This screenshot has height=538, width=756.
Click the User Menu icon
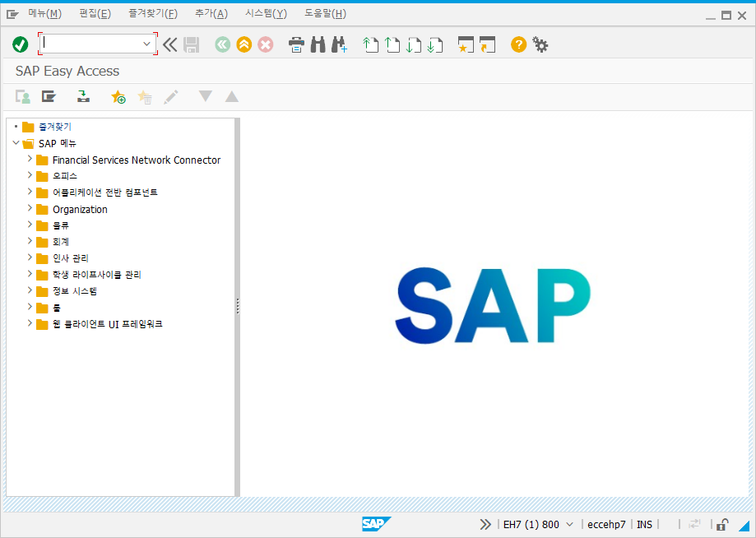click(23, 97)
